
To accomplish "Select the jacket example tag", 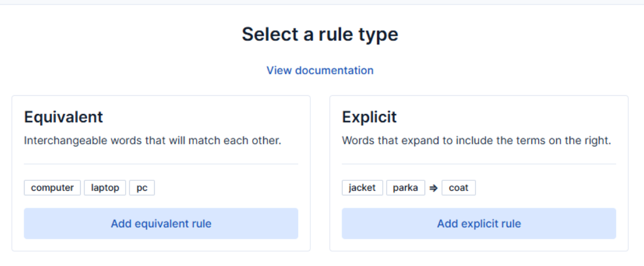I will pyautogui.click(x=362, y=188).
